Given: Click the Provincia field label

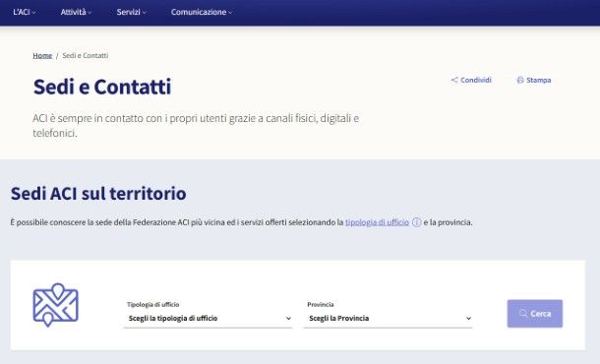Looking at the screenshot, I should click(321, 304).
